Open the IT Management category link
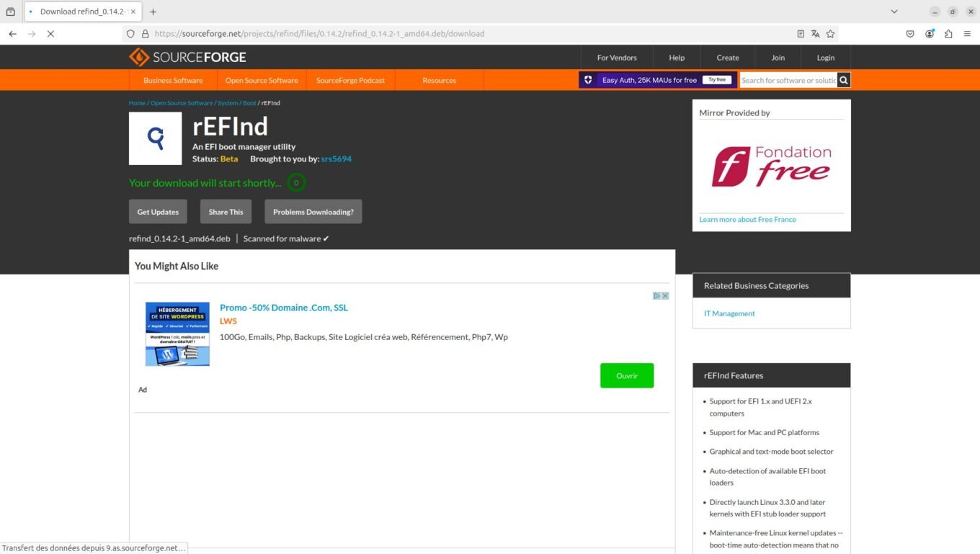The height and width of the screenshot is (554, 980). pyautogui.click(x=729, y=313)
